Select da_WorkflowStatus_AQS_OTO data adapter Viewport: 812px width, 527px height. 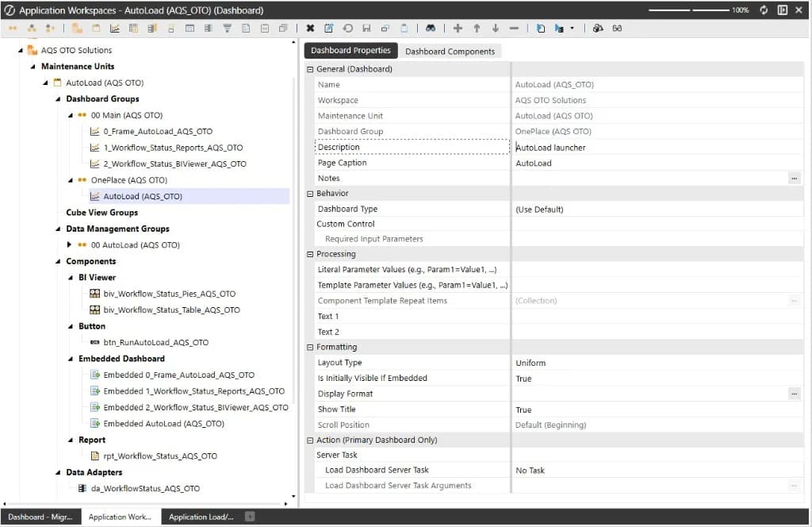click(145, 489)
